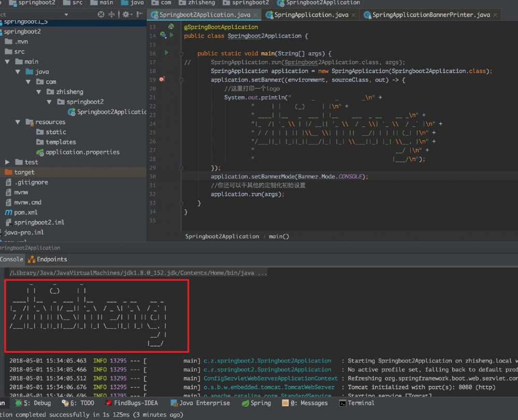Open pom.xml in the project tree

[25, 212]
